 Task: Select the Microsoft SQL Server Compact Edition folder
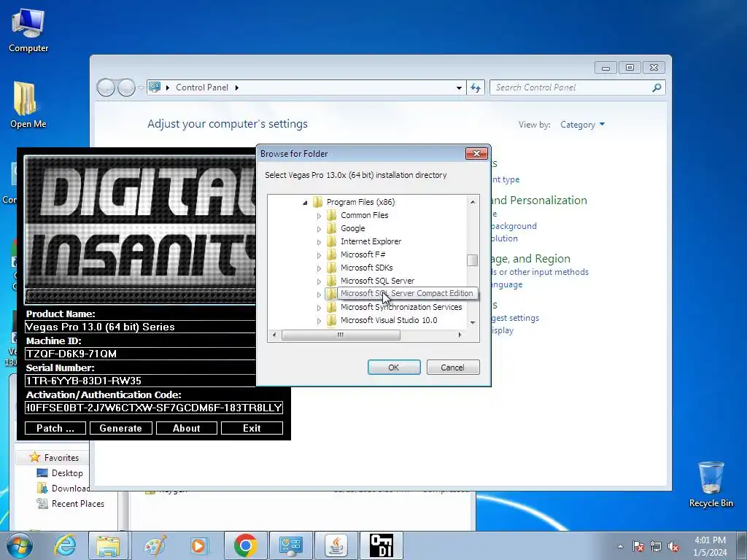point(406,293)
